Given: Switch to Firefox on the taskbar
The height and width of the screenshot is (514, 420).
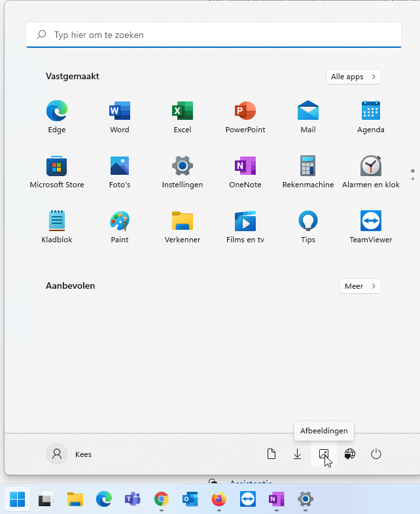Looking at the screenshot, I should click(x=219, y=499).
